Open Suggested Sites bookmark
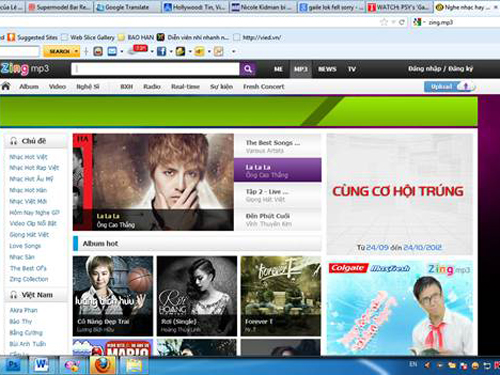 (33, 37)
